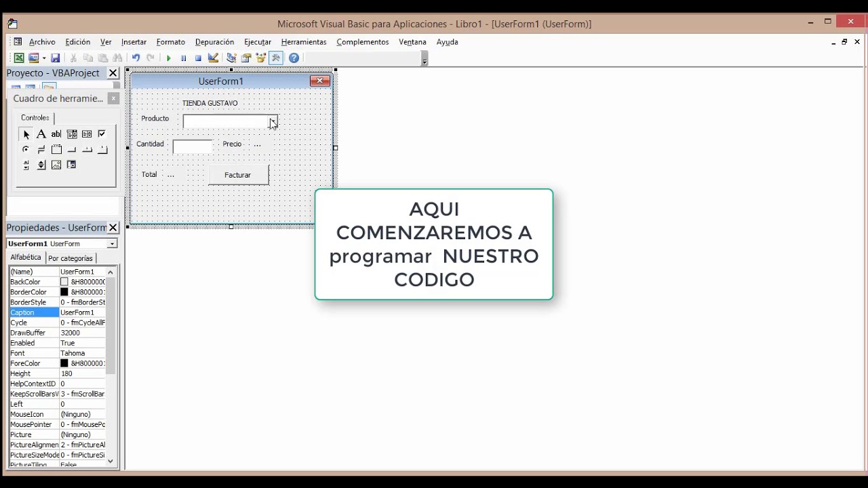The image size is (868, 488).
Task: Expand the Producto combo box arrow on the form
Action: pos(273,121)
